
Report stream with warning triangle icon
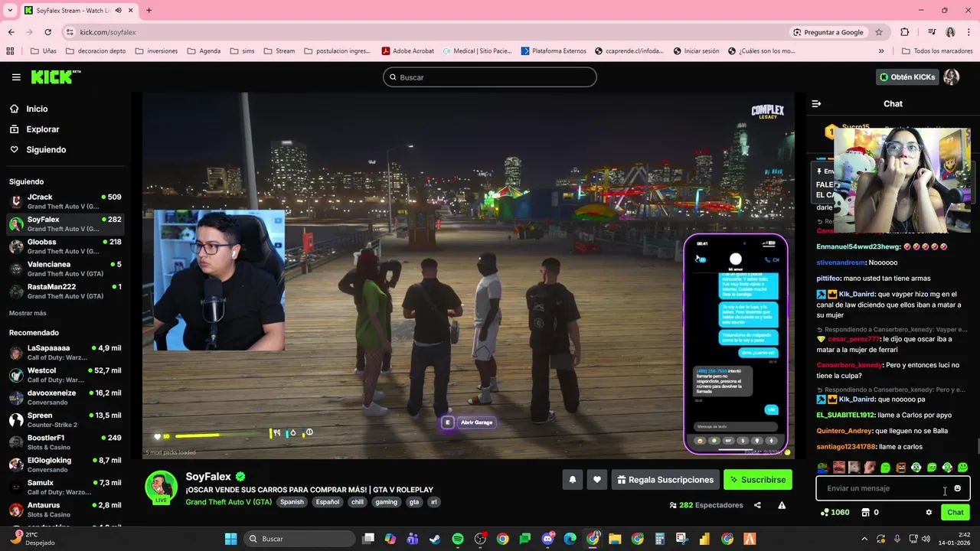click(x=782, y=505)
